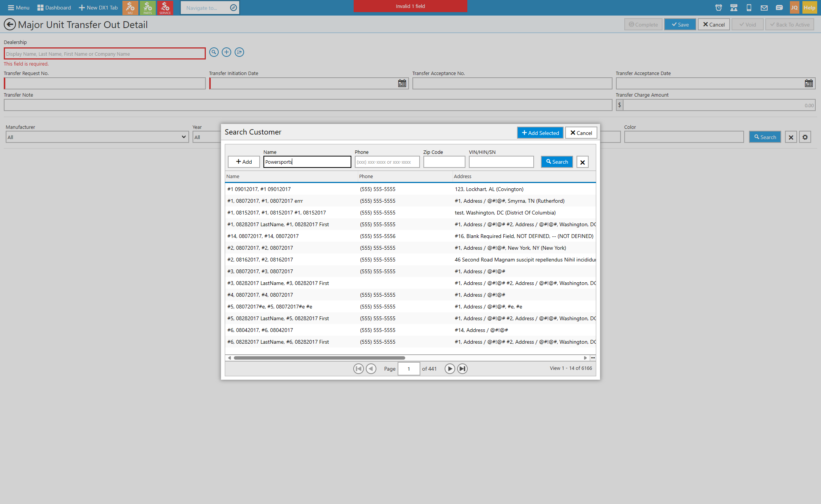Image resolution: width=821 pixels, height=504 pixels.
Task: Save the transfer out detail
Action: pos(680,25)
